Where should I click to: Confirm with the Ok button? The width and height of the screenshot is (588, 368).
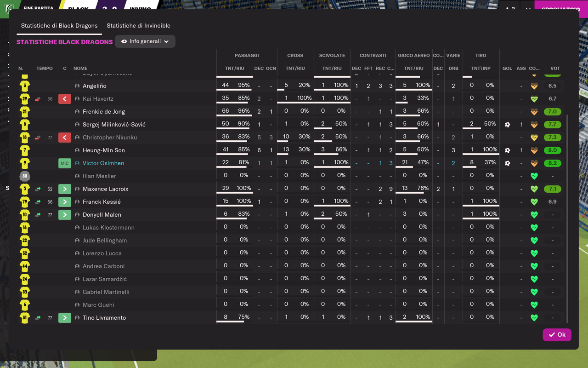click(x=557, y=334)
